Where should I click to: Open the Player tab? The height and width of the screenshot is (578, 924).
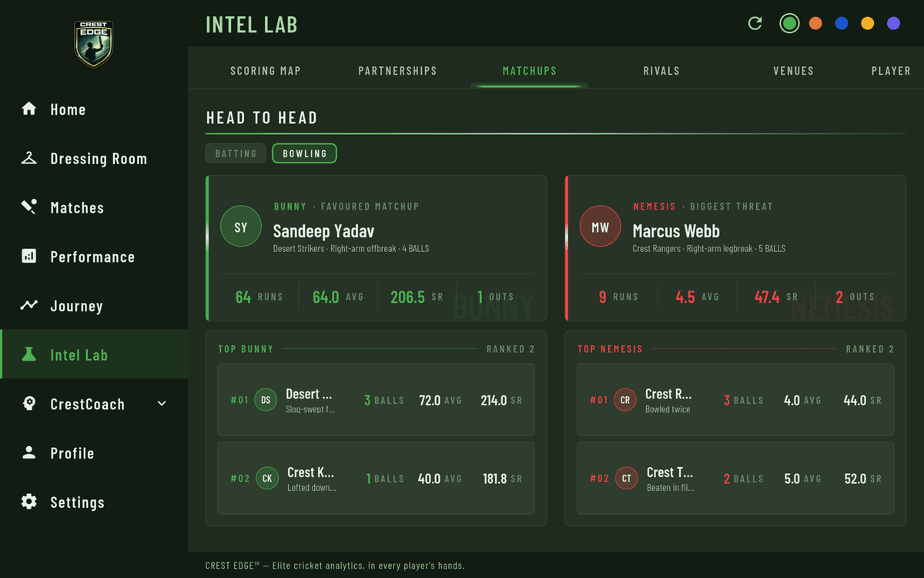pyautogui.click(x=892, y=71)
